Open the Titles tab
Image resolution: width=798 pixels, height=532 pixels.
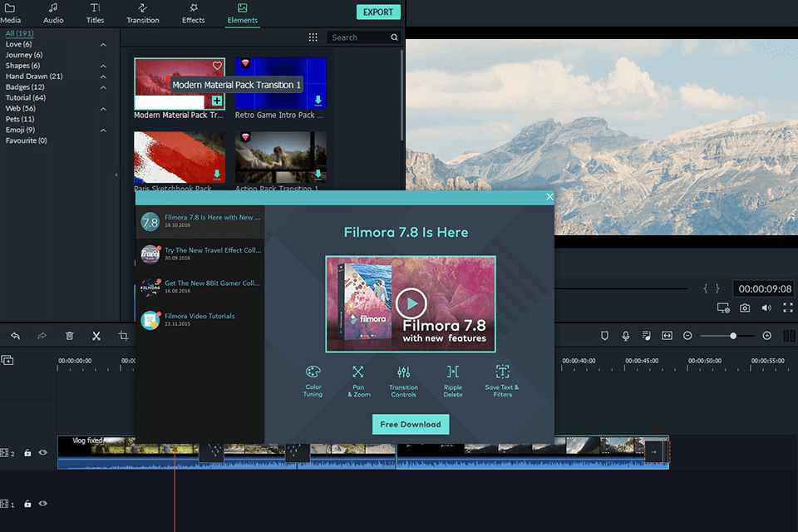pyautogui.click(x=95, y=14)
